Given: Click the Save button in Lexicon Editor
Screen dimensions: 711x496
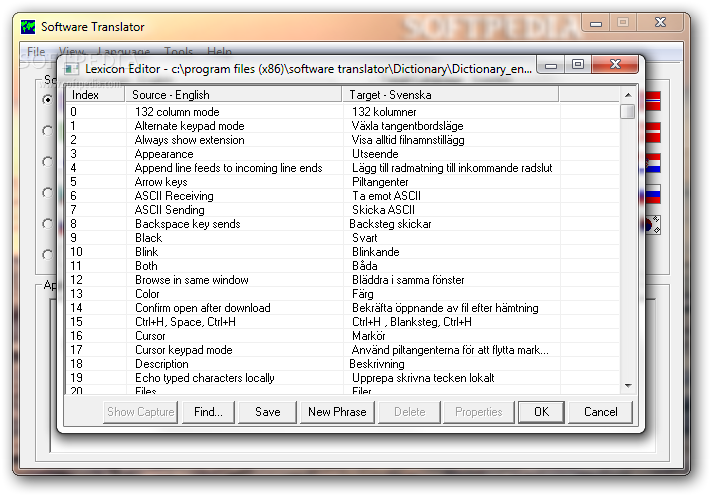Looking at the screenshot, I should point(268,412).
